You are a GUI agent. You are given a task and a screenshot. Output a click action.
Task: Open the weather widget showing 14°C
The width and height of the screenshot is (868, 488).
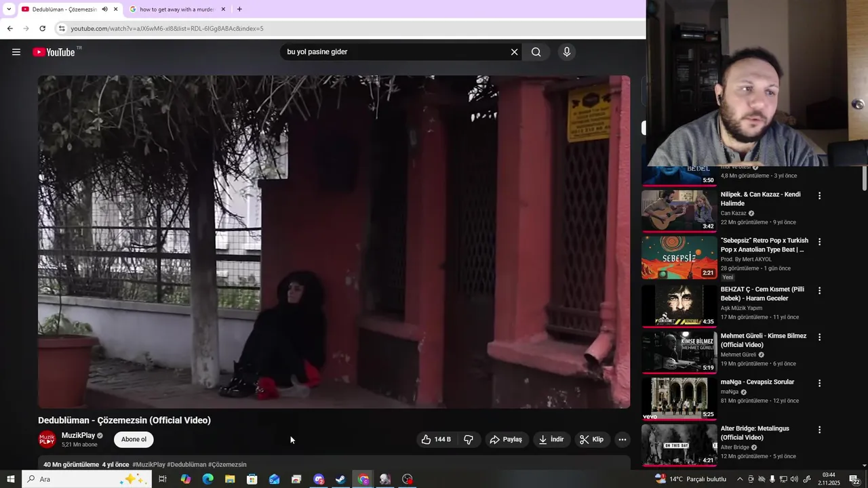click(x=691, y=479)
